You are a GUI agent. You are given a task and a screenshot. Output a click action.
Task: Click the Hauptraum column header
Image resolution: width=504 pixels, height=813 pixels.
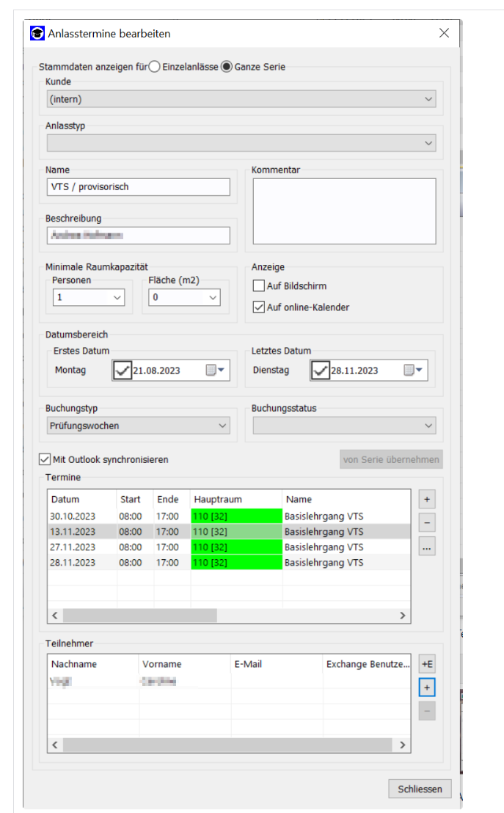236,499
